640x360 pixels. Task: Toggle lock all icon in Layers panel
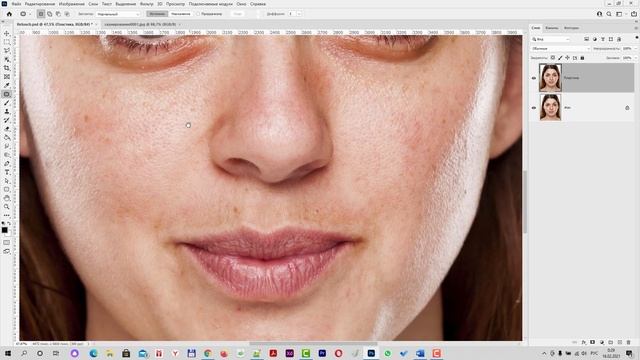582,58
